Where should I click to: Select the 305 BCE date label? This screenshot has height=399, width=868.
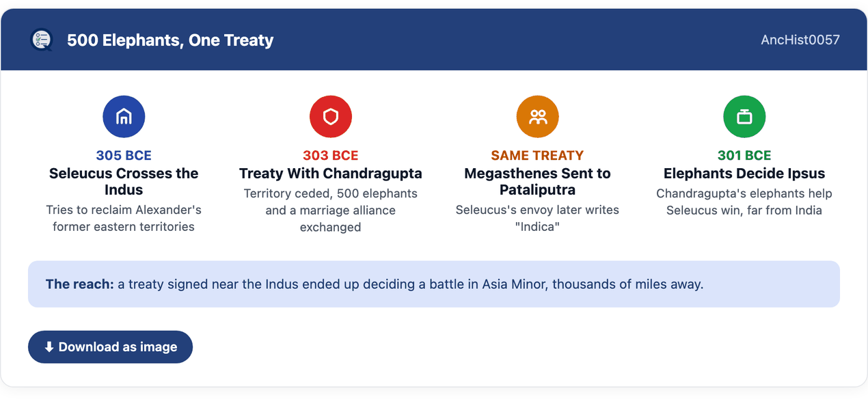pyautogui.click(x=124, y=155)
